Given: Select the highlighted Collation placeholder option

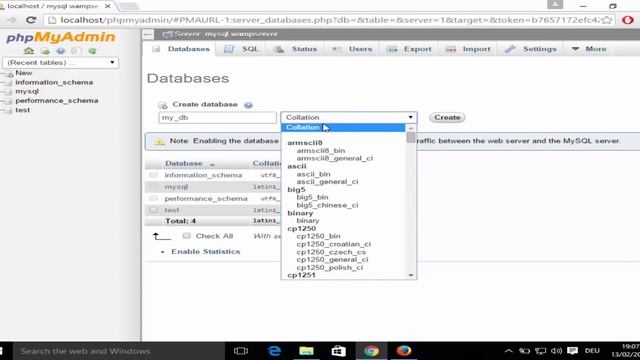Looking at the screenshot, I should coord(343,128).
